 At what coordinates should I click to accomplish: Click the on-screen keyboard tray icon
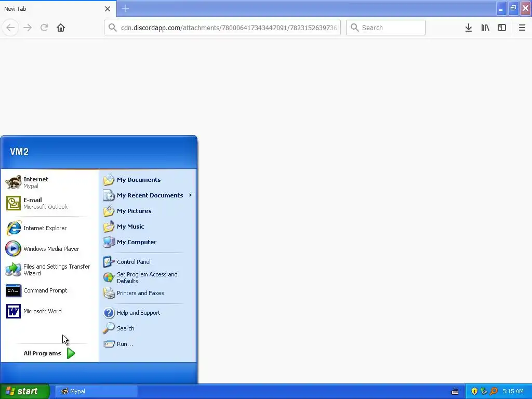coord(455,392)
